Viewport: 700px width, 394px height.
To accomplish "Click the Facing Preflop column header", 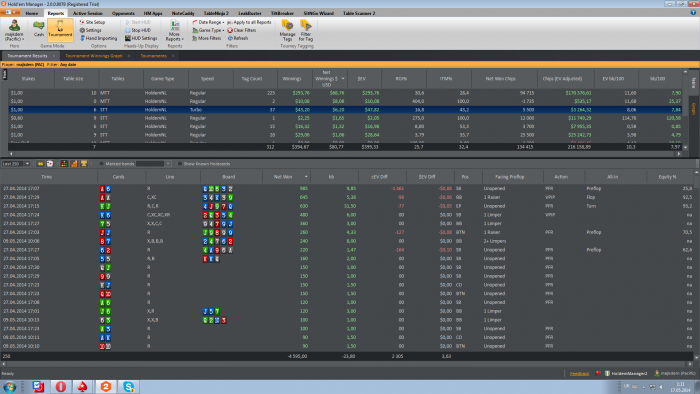I will pyautogui.click(x=512, y=177).
